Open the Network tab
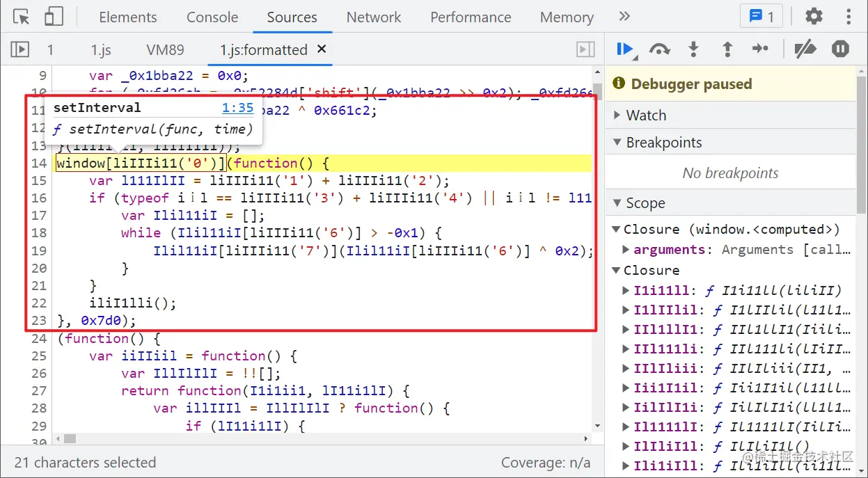The height and width of the screenshot is (478, 868). point(374,17)
